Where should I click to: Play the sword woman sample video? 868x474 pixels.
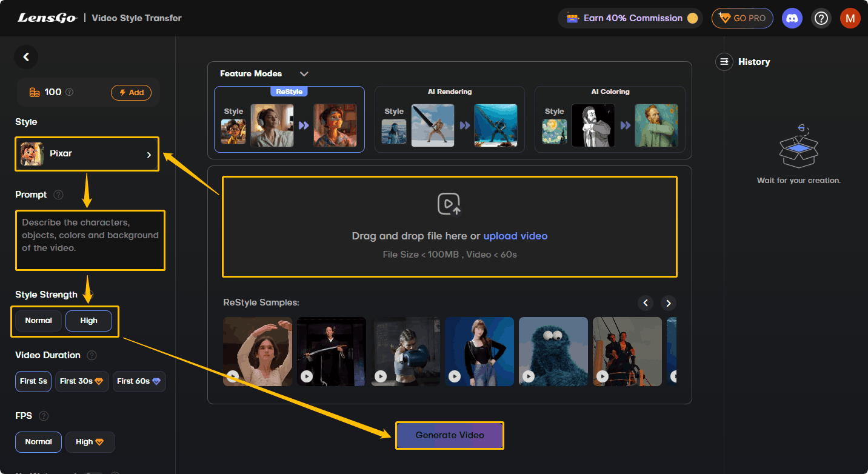[x=307, y=376]
